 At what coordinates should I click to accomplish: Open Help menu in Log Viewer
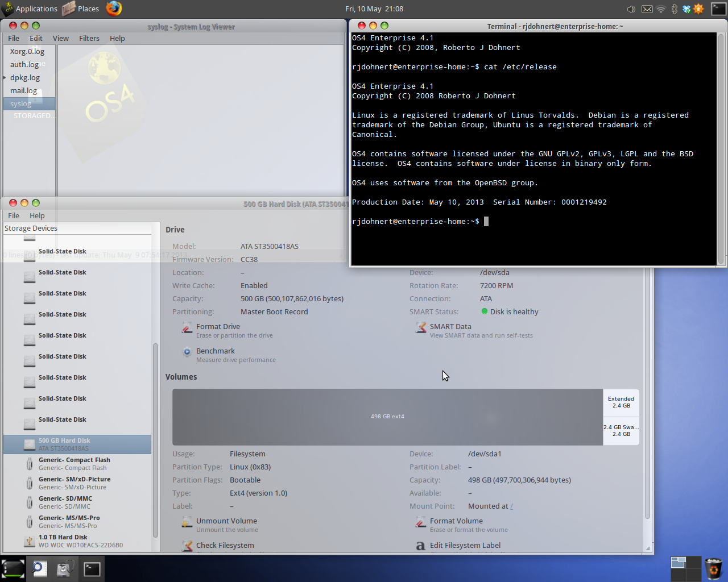(x=118, y=39)
